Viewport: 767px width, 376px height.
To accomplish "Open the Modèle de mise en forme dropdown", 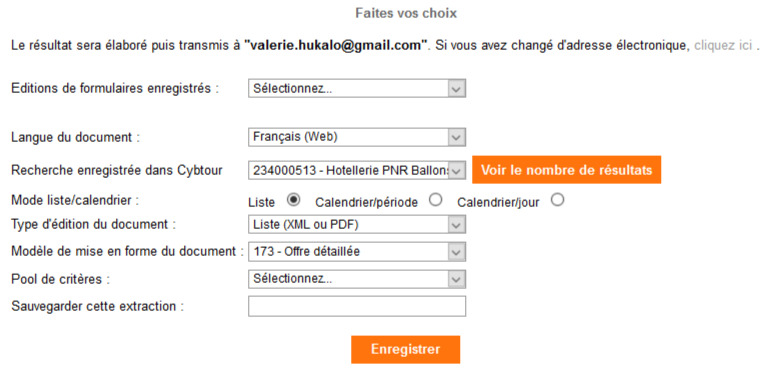I will tap(357, 252).
